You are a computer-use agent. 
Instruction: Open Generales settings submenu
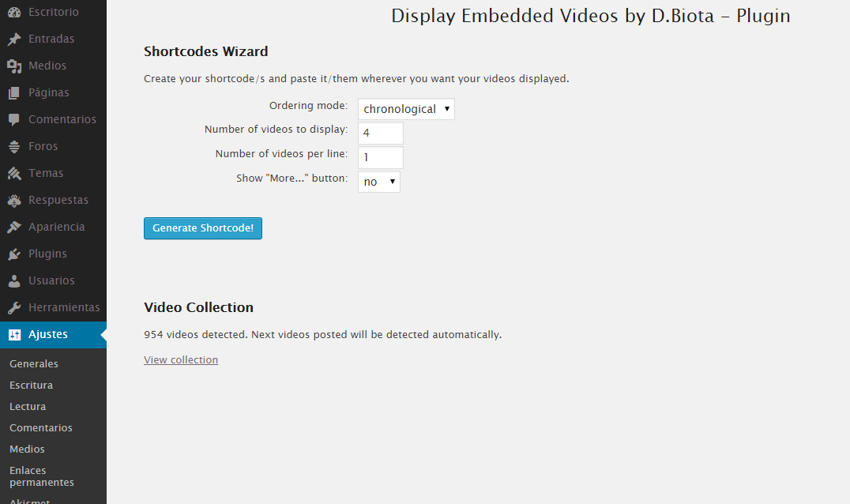click(34, 363)
